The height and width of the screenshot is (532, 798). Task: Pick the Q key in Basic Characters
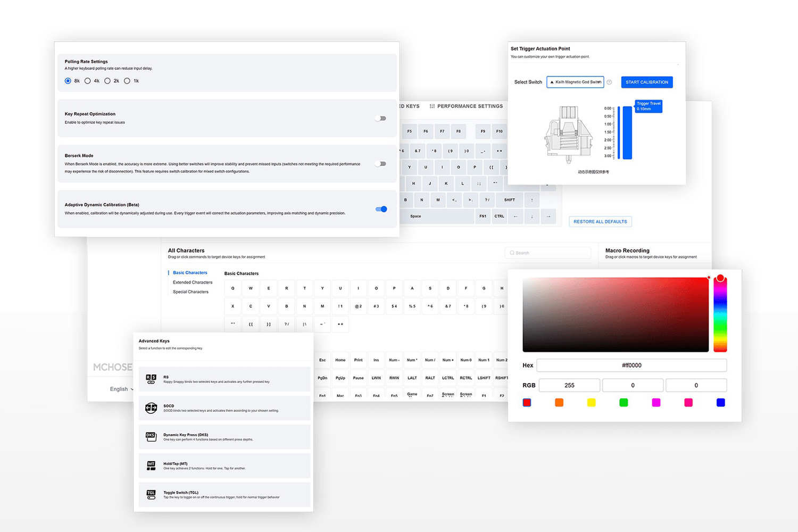click(232, 288)
